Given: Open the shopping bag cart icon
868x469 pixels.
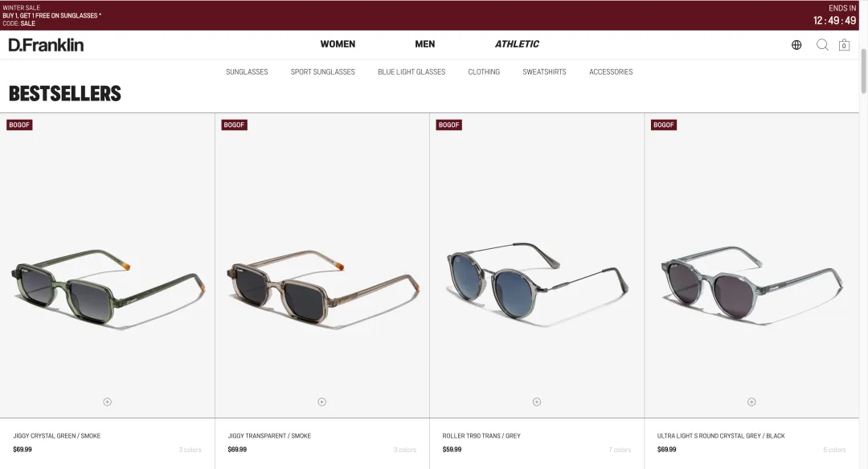Looking at the screenshot, I should [x=844, y=45].
